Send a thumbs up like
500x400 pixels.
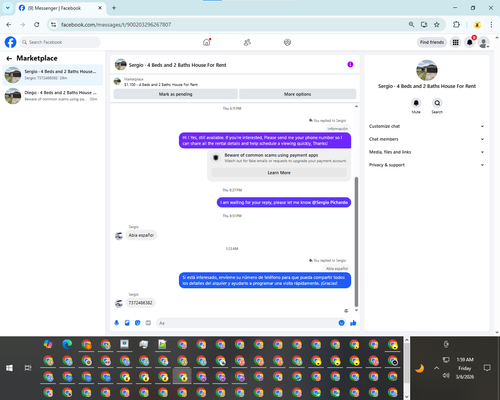(x=353, y=323)
